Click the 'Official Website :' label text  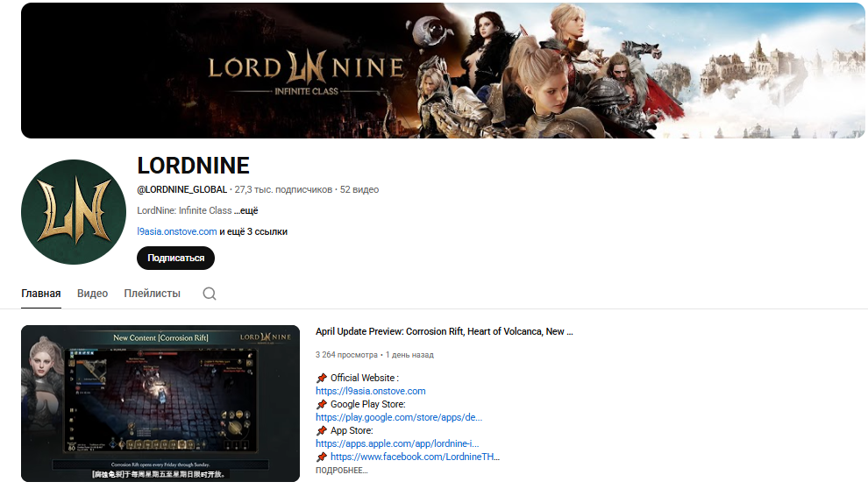[x=364, y=378]
